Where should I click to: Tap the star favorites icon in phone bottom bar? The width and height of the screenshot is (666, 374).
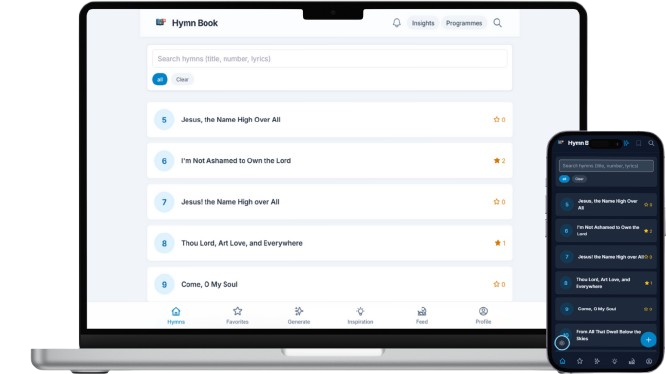coord(580,361)
